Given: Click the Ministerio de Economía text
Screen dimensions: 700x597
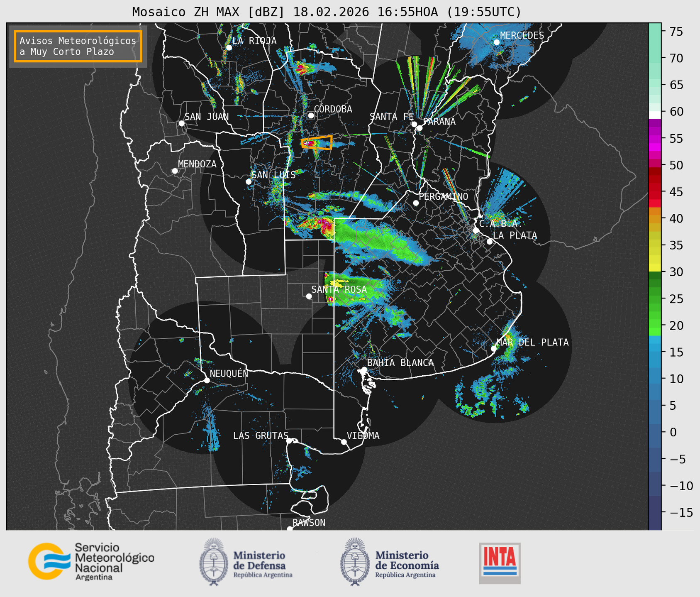Looking at the screenshot, I should (407, 560).
